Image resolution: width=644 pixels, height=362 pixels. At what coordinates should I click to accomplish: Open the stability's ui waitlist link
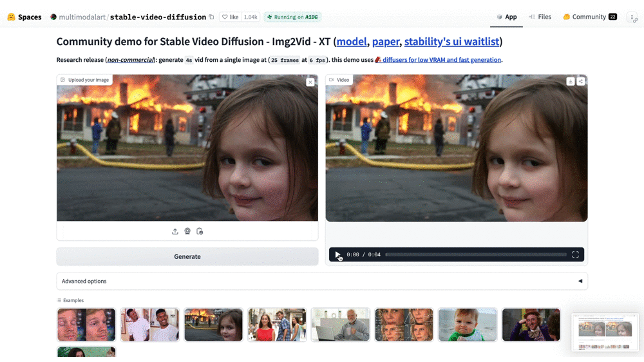(452, 41)
